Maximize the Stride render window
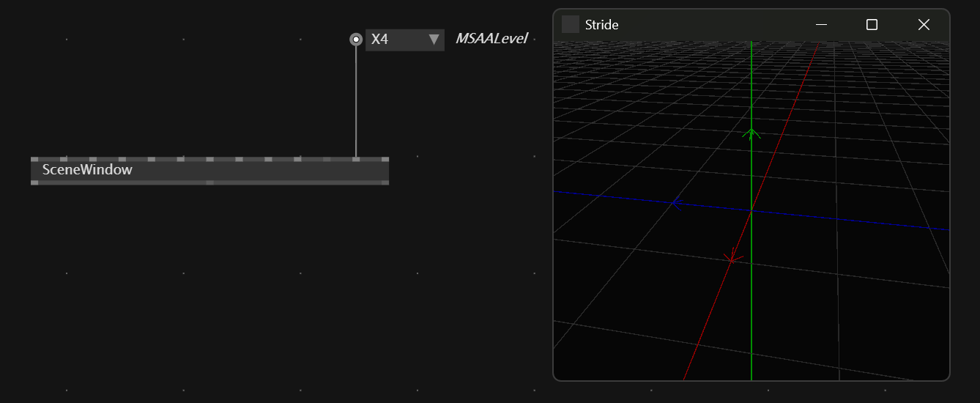 point(872,25)
